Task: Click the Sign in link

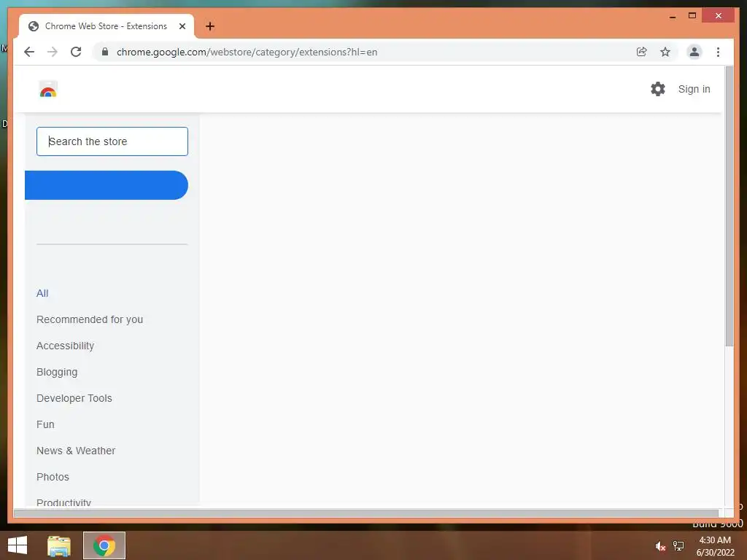Action: coord(694,89)
